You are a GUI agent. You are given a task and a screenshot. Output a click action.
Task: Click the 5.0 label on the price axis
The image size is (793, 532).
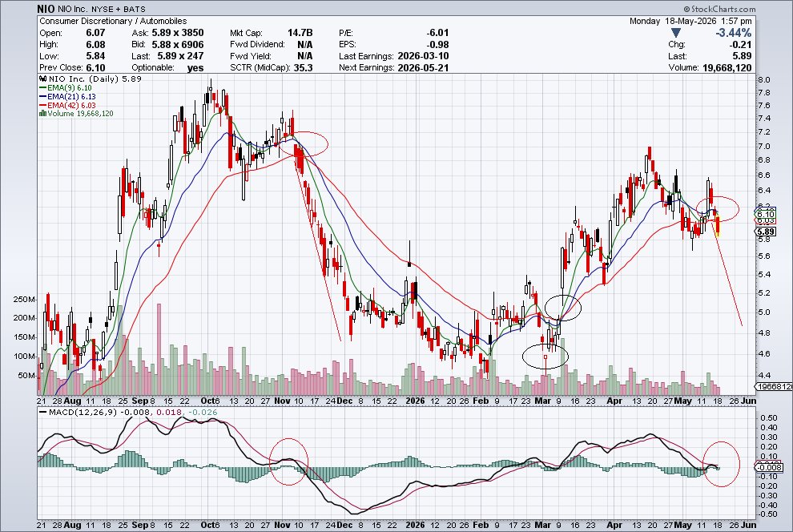tap(764, 312)
